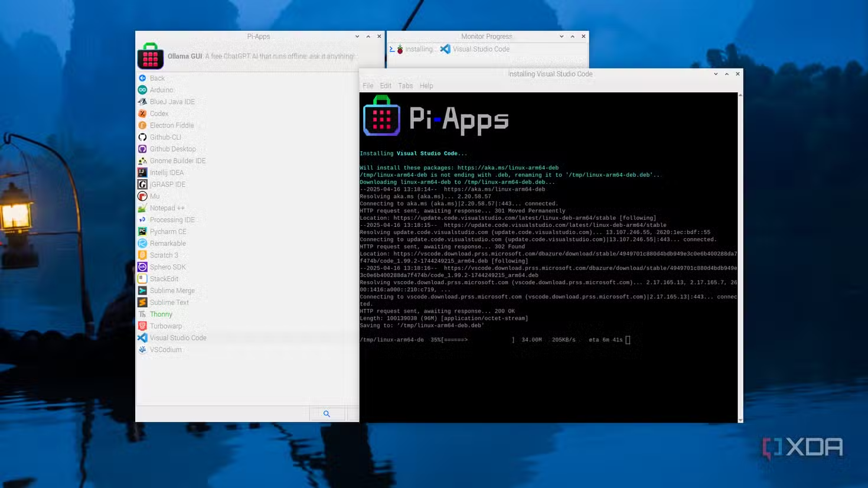Select the VSCodium icon
The width and height of the screenshot is (868, 488).
142,350
